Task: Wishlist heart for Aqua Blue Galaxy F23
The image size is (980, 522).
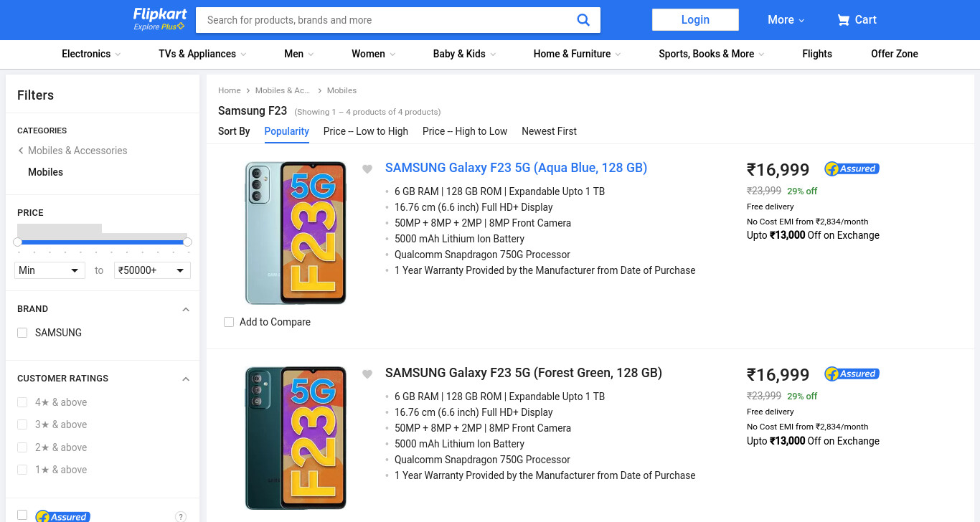Action: click(367, 169)
